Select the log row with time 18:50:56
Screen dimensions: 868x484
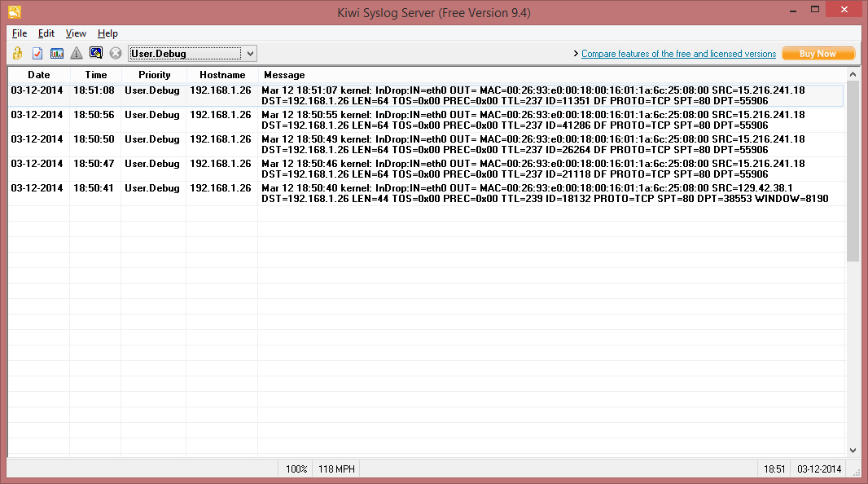coord(426,120)
